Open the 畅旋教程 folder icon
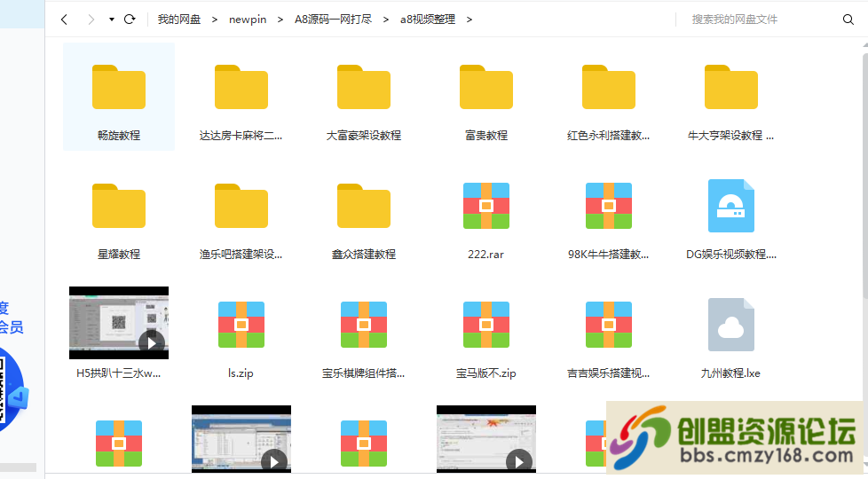 click(119, 87)
